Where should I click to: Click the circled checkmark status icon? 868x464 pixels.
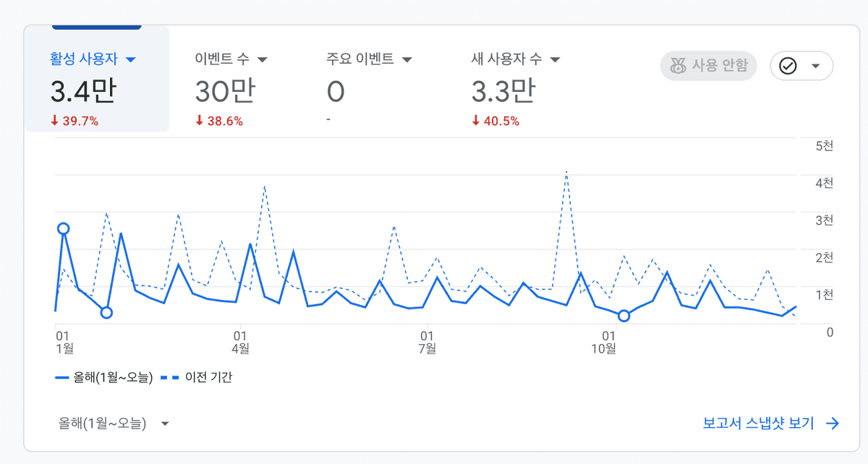click(x=788, y=66)
